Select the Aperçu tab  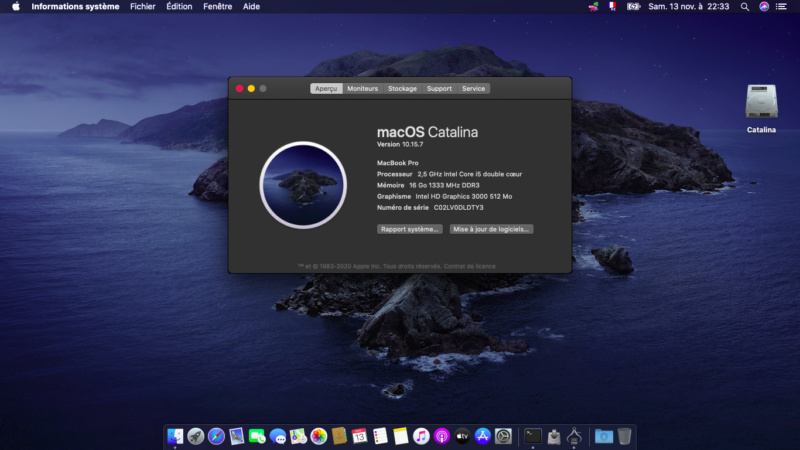click(x=326, y=89)
